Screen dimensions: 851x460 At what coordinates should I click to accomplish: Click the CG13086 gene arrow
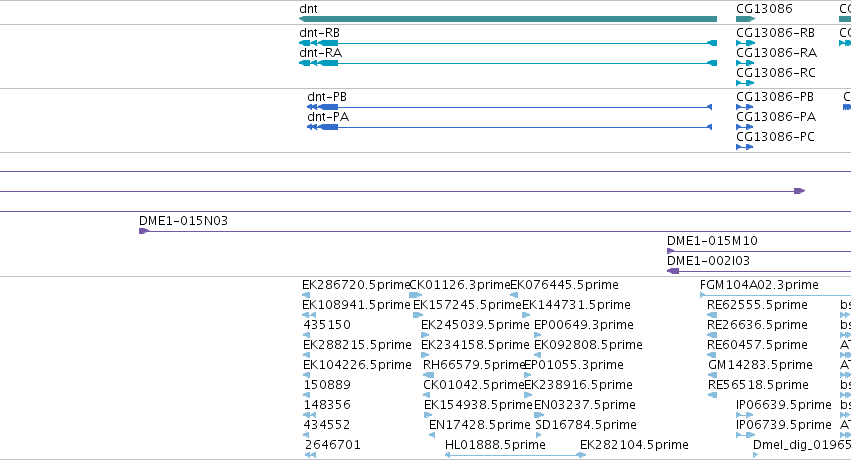[x=745, y=19]
